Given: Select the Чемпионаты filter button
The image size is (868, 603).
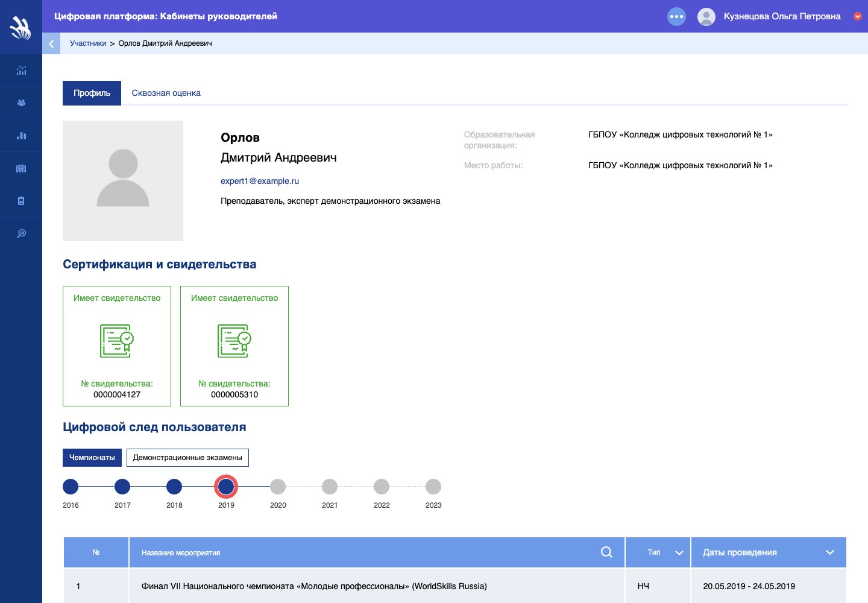Looking at the screenshot, I should (92, 458).
